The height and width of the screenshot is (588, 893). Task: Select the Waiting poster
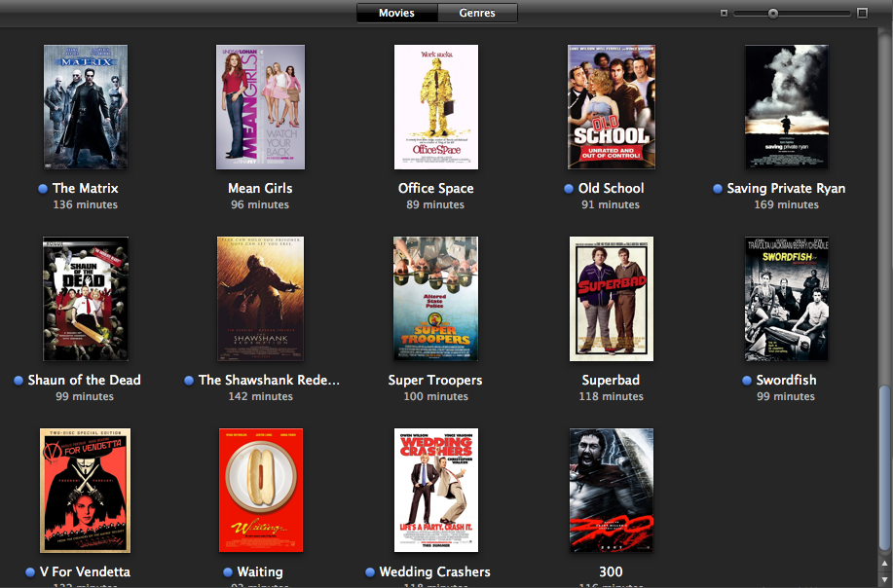[x=261, y=490]
